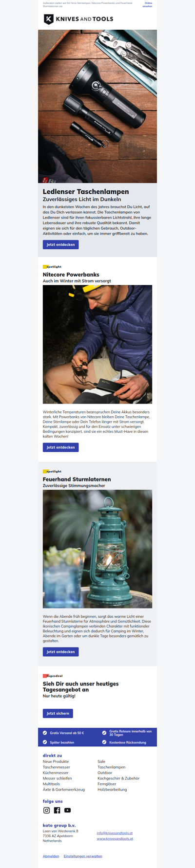Click Jetzt entdecken under Feuerhand Sturmlaternen
The width and height of the screenshot is (195, 868).
coord(60,651)
